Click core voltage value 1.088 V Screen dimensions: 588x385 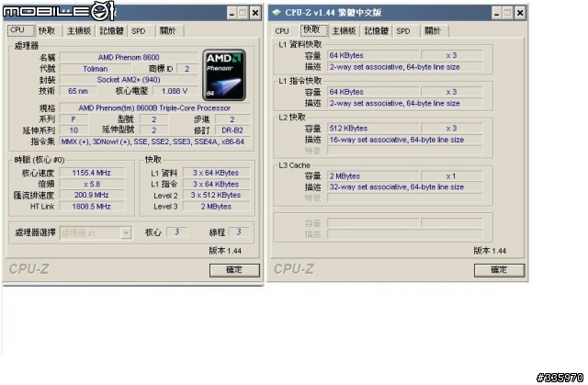point(175,91)
